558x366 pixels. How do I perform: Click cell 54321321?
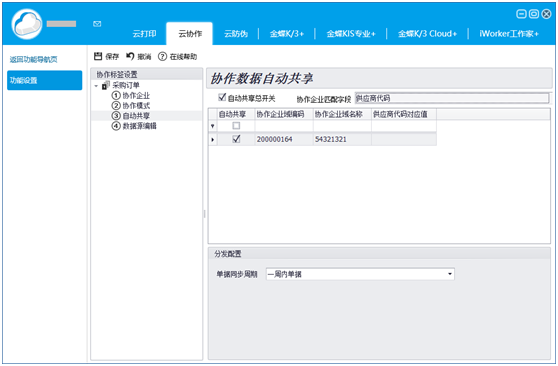coord(342,139)
